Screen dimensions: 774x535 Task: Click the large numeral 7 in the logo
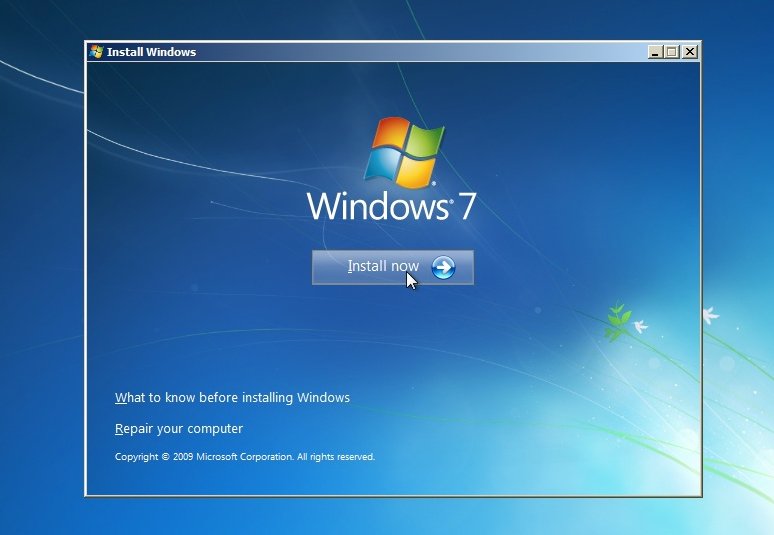[x=466, y=207]
